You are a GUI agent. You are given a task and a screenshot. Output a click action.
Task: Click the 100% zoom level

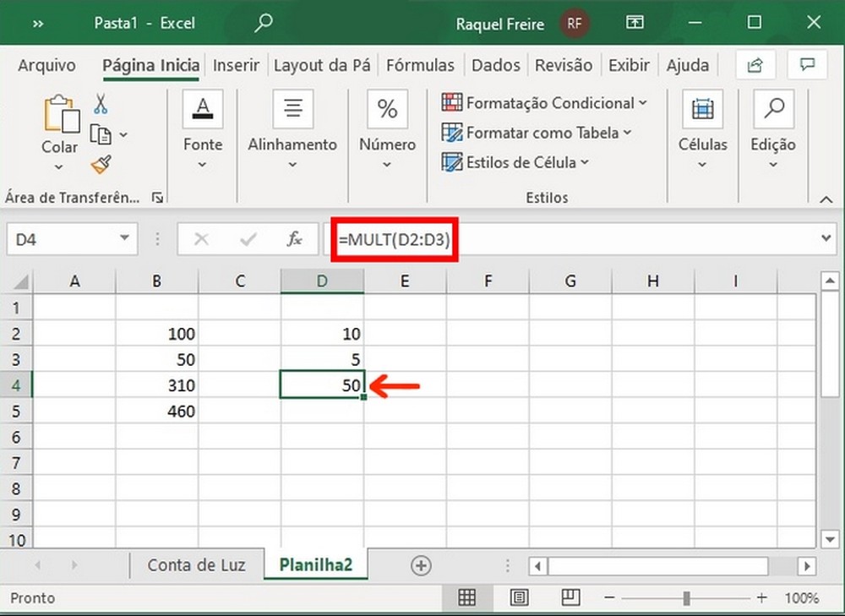pos(801,597)
